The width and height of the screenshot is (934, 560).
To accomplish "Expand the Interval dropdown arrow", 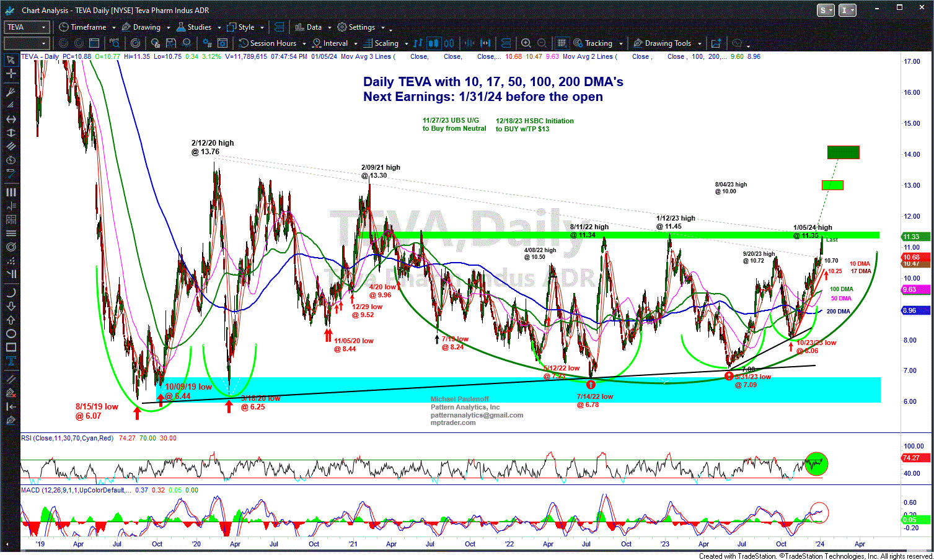I will pyautogui.click(x=356, y=43).
